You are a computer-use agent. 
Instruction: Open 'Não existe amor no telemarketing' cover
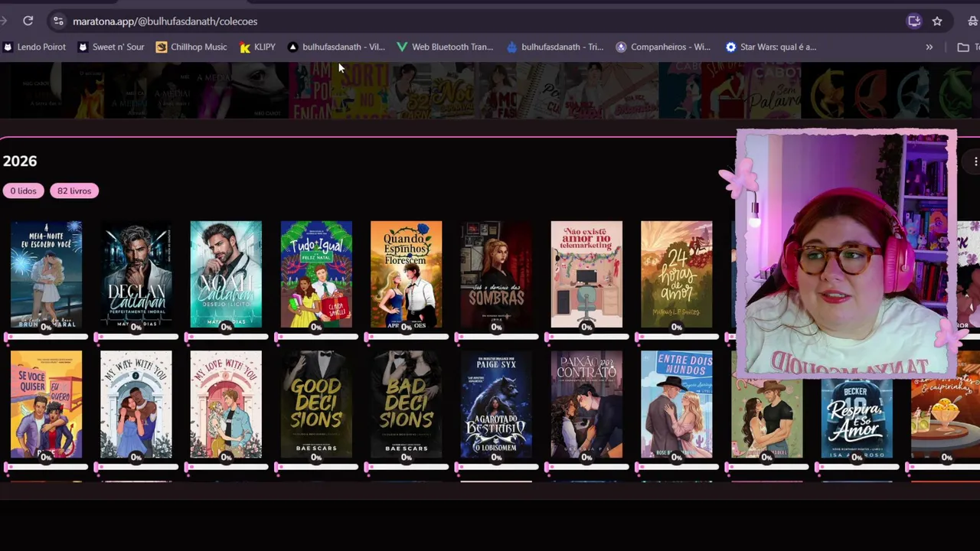click(586, 274)
